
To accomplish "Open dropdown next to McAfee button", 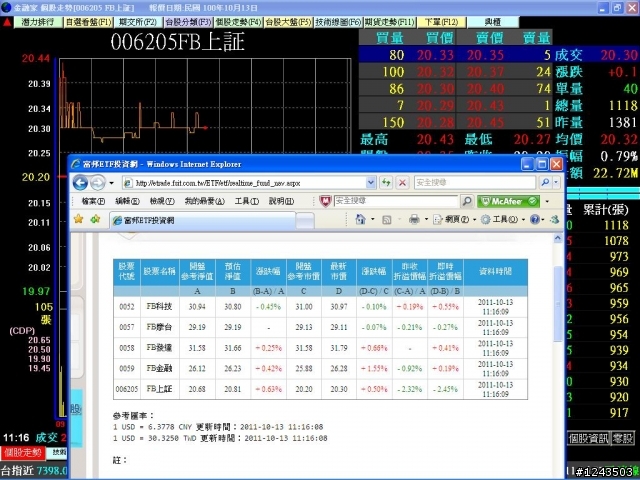I will click(x=547, y=201).
